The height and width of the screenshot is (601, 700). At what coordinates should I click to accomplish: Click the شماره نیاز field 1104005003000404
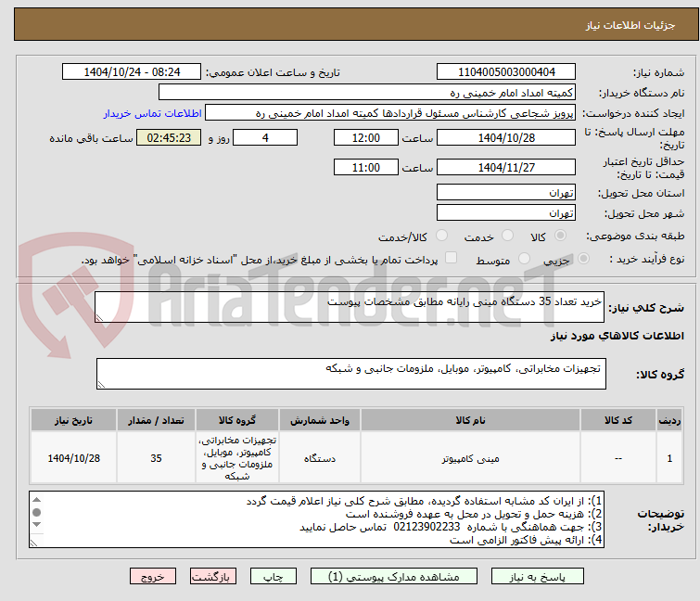506,72
